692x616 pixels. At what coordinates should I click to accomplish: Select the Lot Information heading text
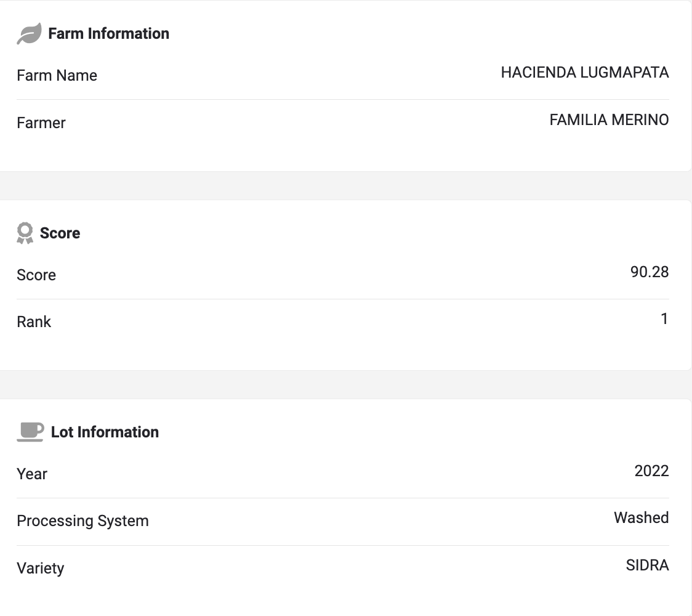105,432
